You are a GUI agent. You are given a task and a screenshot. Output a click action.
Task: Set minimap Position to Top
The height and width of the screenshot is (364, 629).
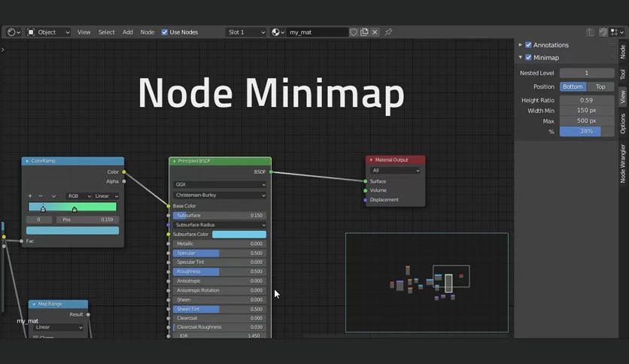600,86
